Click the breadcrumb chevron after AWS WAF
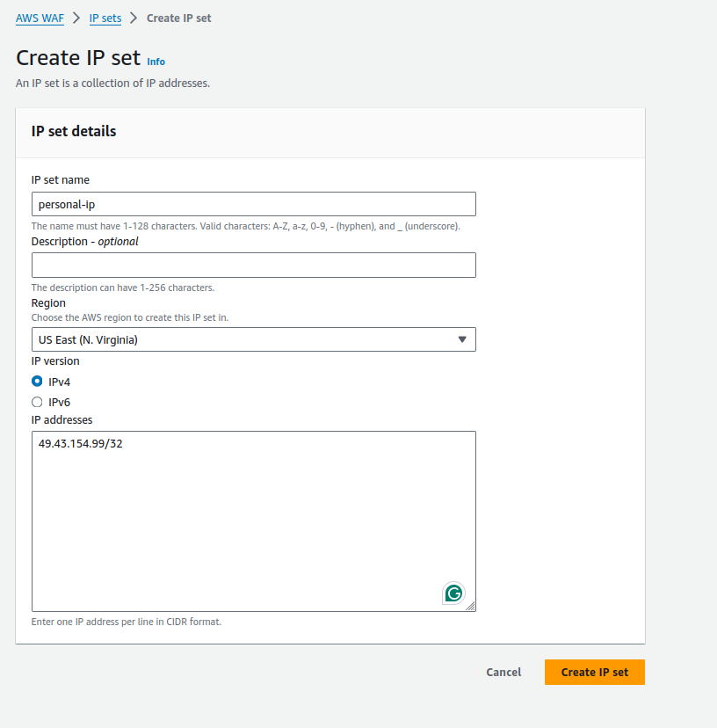 76,18
